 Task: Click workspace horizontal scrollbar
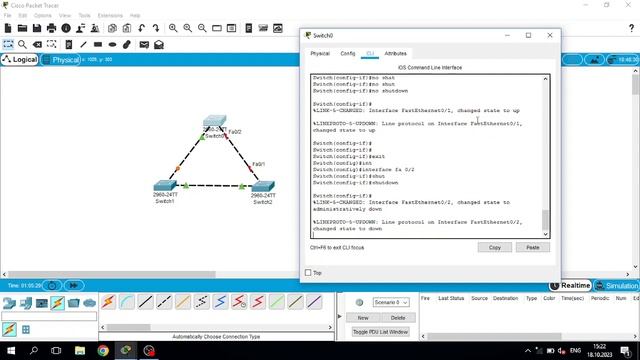[x=112, y=274]
